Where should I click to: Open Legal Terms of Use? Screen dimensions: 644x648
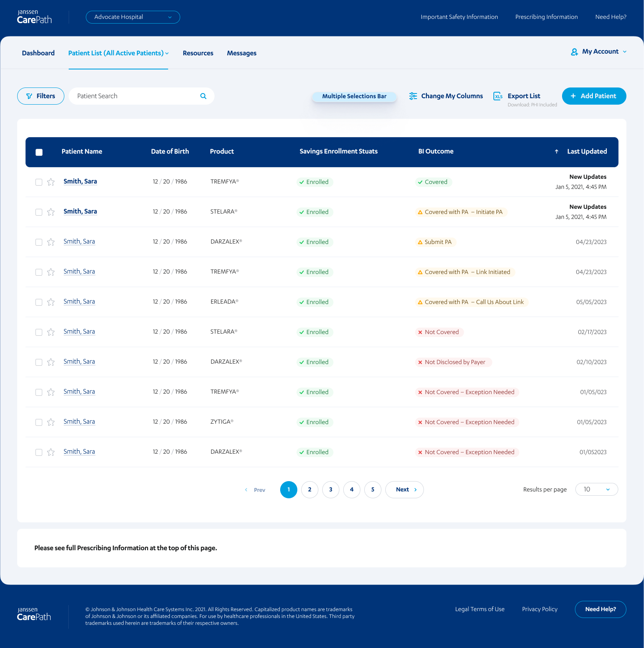(480, 609)
